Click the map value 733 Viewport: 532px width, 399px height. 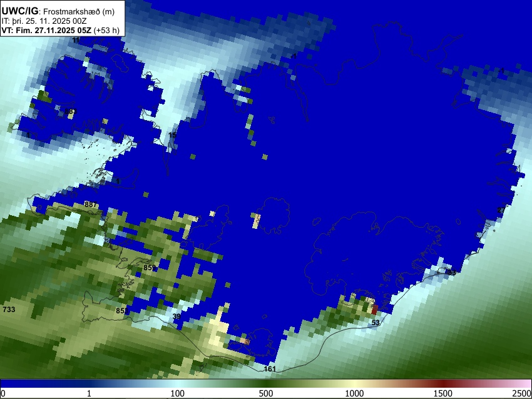9,309
